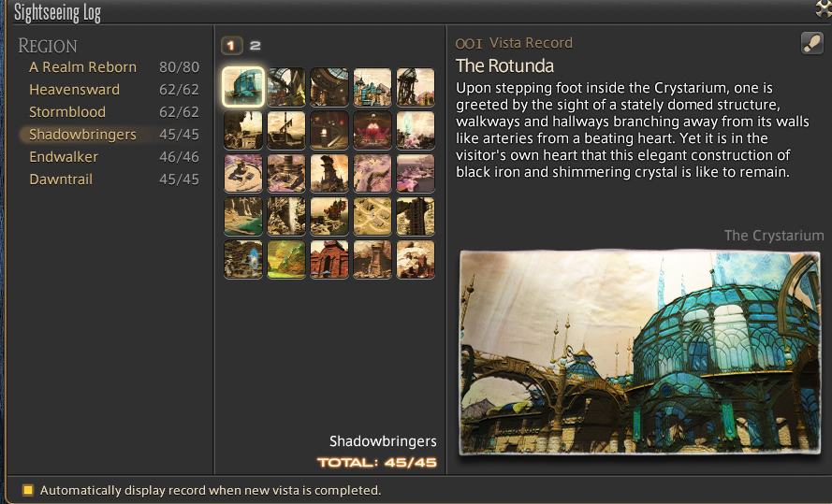Select the teal-roofed towers vista icon
The width and height of the screenshot is (832, 504).
click(372, 87)
